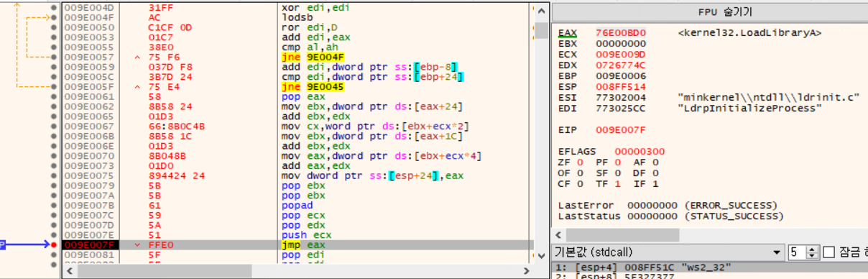Select EDX register value 0726774C

(x=620, y=65)
